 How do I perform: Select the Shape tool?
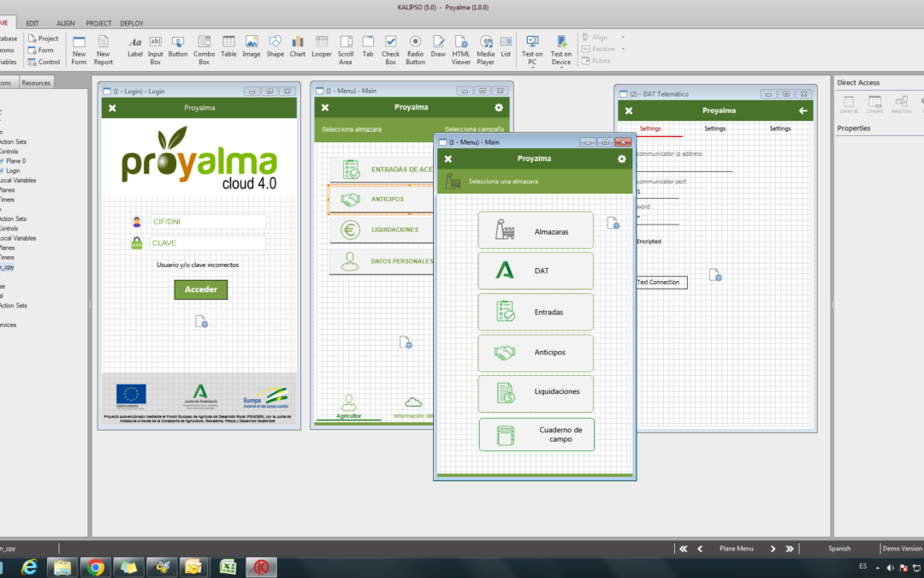tap(275, 46)
